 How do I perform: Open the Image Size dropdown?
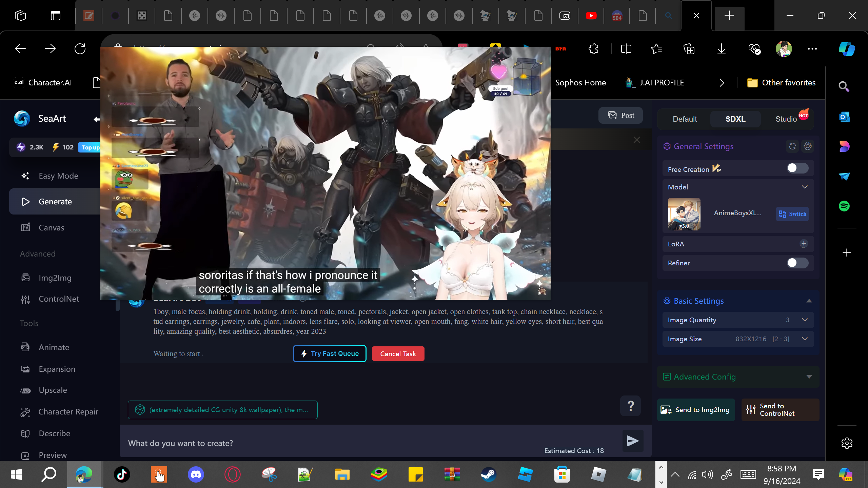738,339
